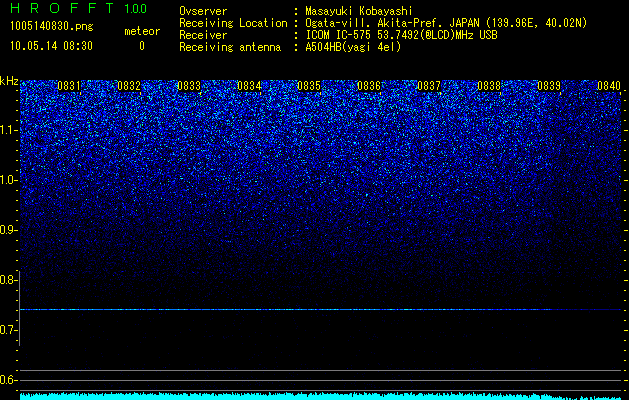Click the 1.1 frequency axis label
This screenshot has height=400, width=629.
[8, 130]
